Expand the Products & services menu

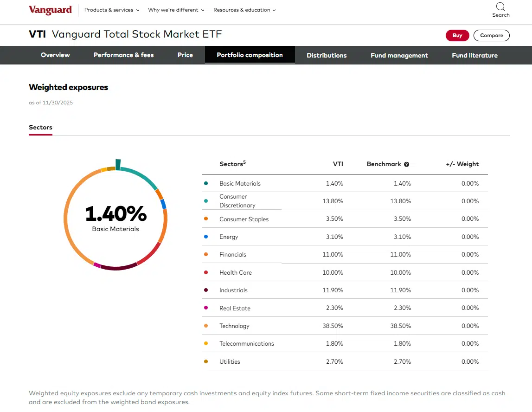click(x=112, y=10)
